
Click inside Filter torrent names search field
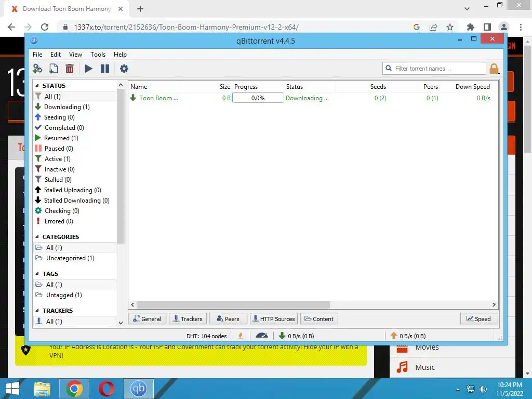coord(434,69)
